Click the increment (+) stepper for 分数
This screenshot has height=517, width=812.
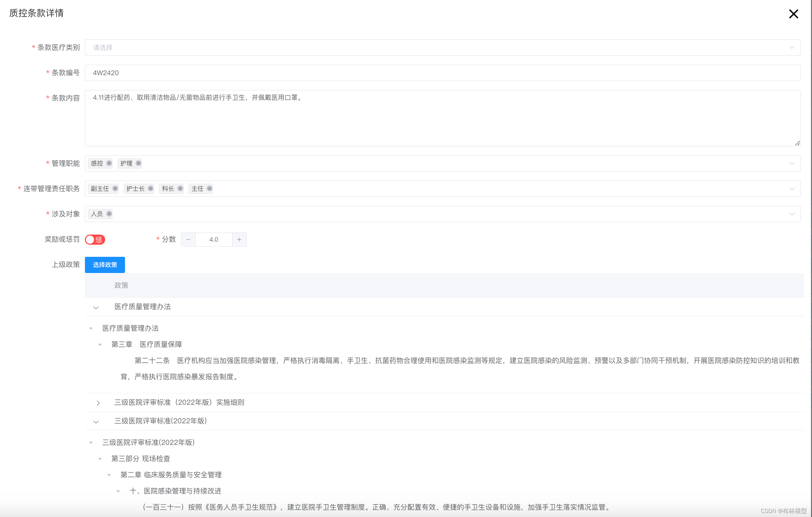pyautogui.click(x=239, y=239)
